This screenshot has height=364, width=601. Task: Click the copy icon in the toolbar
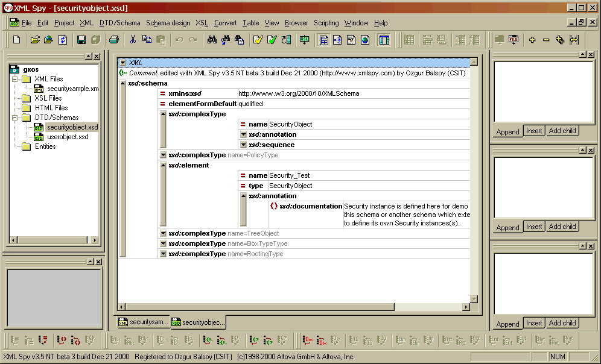point(147,40)
